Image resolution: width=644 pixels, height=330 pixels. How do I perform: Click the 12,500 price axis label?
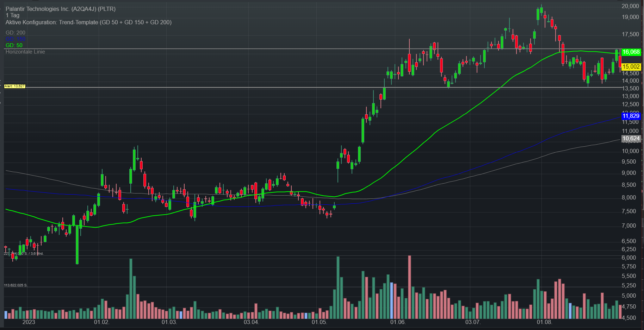pos(630,104)
